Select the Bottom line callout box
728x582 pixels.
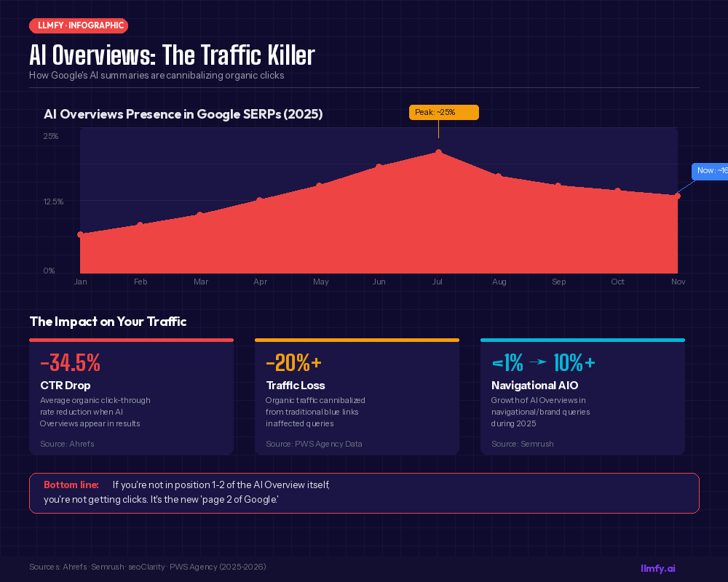364,493
